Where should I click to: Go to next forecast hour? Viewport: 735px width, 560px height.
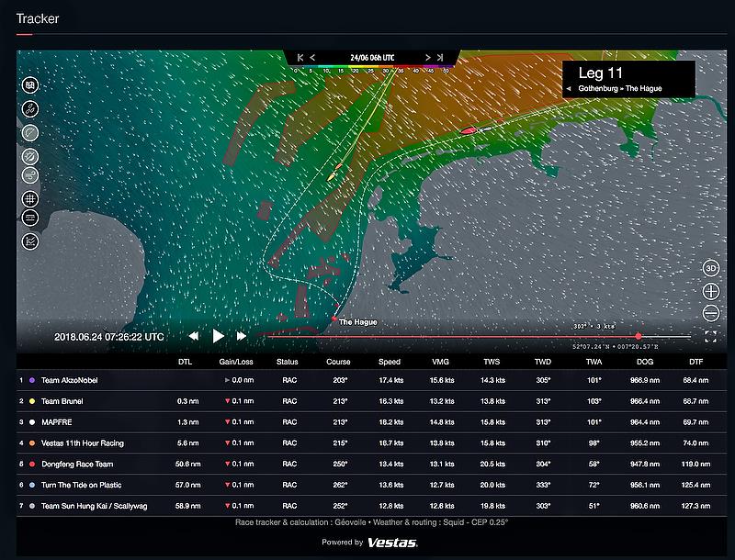click(427, 58)
